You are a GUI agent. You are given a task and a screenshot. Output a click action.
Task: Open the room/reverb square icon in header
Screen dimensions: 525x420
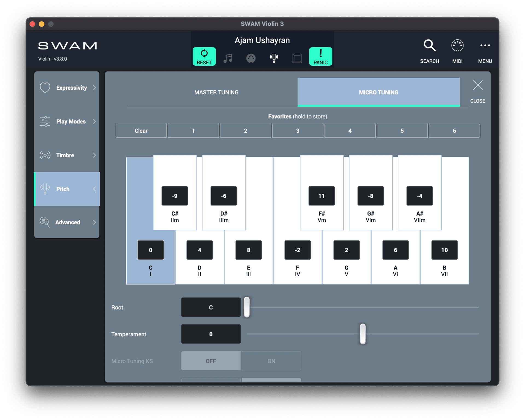click(x=297, y=58)
